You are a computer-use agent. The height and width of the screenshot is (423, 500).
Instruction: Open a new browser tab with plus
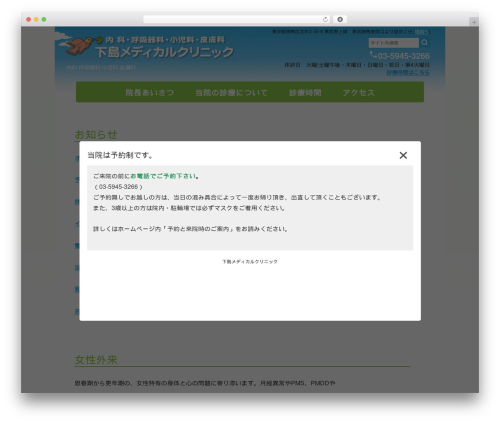(x=474, y=22)
